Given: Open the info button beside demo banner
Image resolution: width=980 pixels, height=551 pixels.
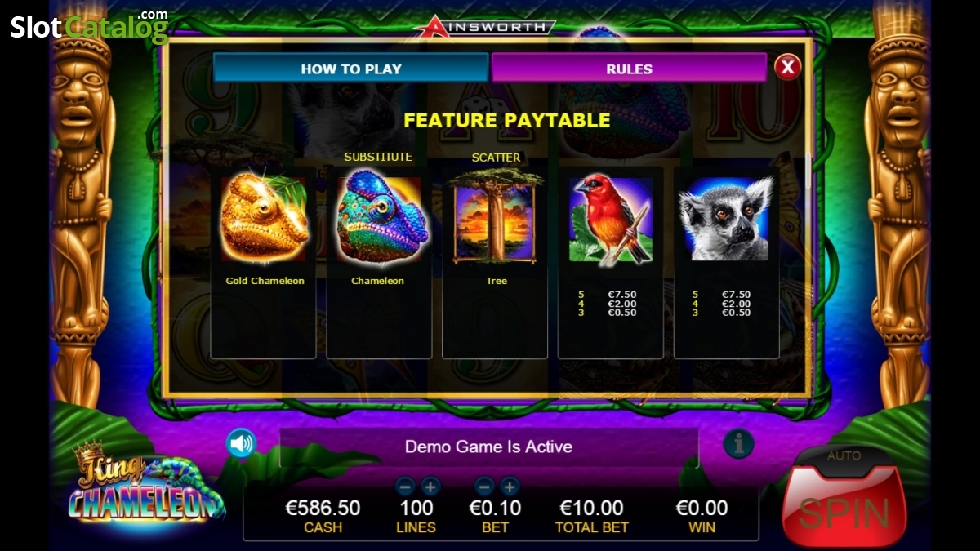Looking at the screenshot, I should click(x=738, y=444).
